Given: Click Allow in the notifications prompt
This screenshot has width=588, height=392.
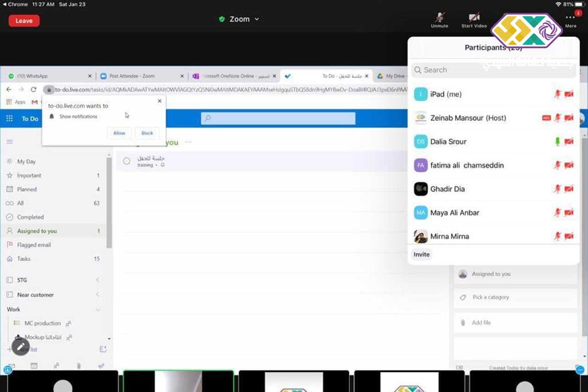Looking at the screenshot, I should coord(119,133).
